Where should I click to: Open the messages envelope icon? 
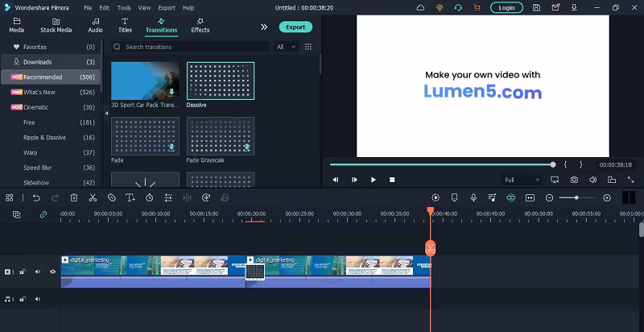pyautogui.click(x=555, y=7)
